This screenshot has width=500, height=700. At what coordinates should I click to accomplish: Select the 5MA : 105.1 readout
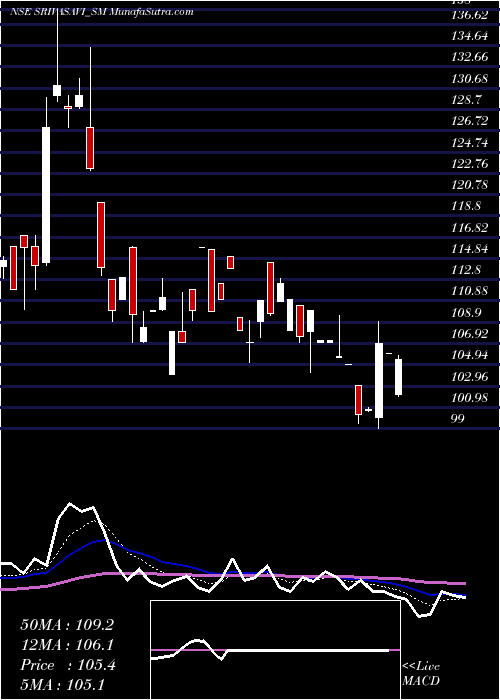62,684
